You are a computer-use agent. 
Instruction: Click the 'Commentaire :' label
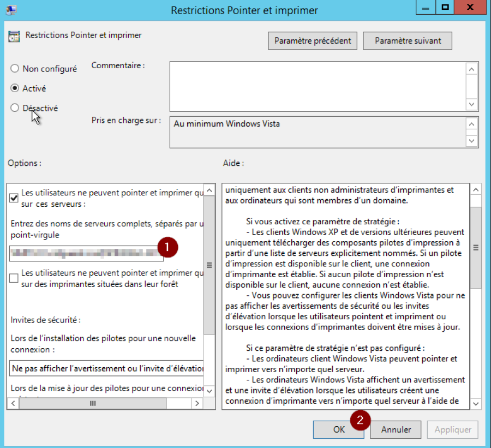click(118, 65)
